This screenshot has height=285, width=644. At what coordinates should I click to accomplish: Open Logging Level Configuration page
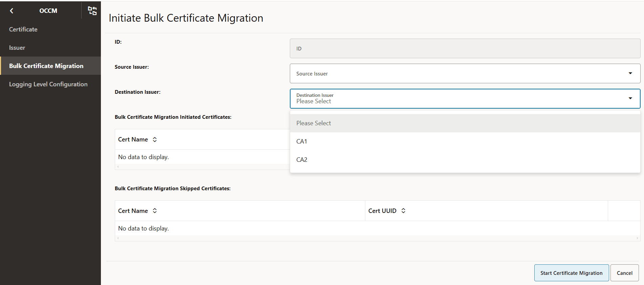pyautogui.click(x=48, y=84)
